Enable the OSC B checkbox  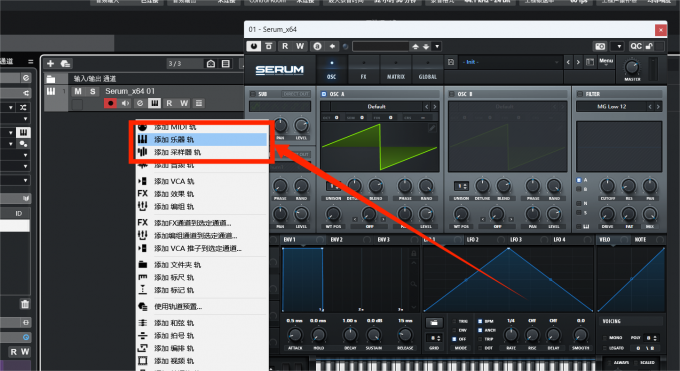(x=451, y=94)
